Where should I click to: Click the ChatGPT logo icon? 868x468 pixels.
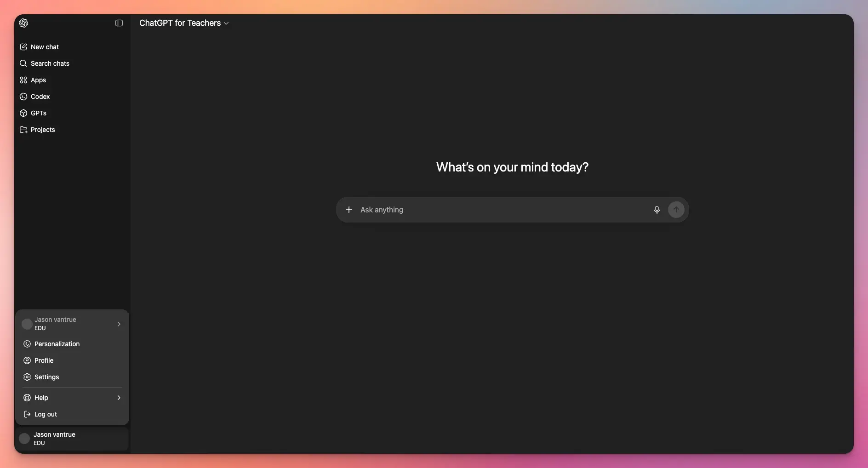click(x=23, y=23)
